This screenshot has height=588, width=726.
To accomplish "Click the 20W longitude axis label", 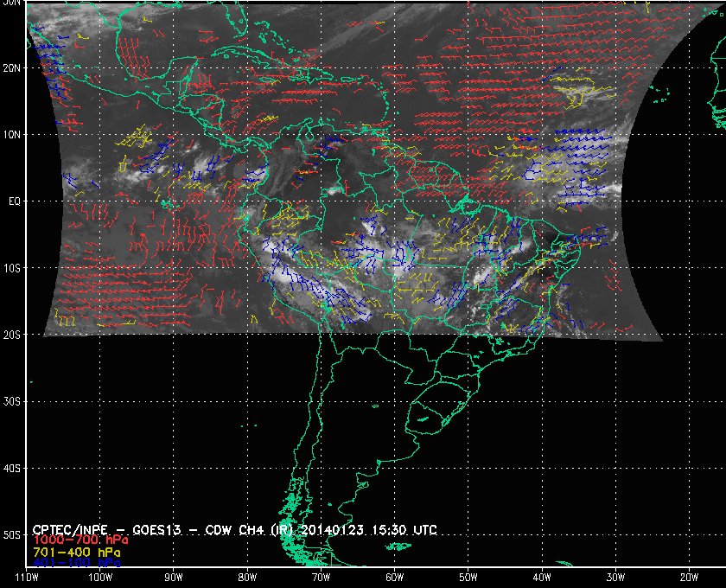I will [x=688, y=577].
